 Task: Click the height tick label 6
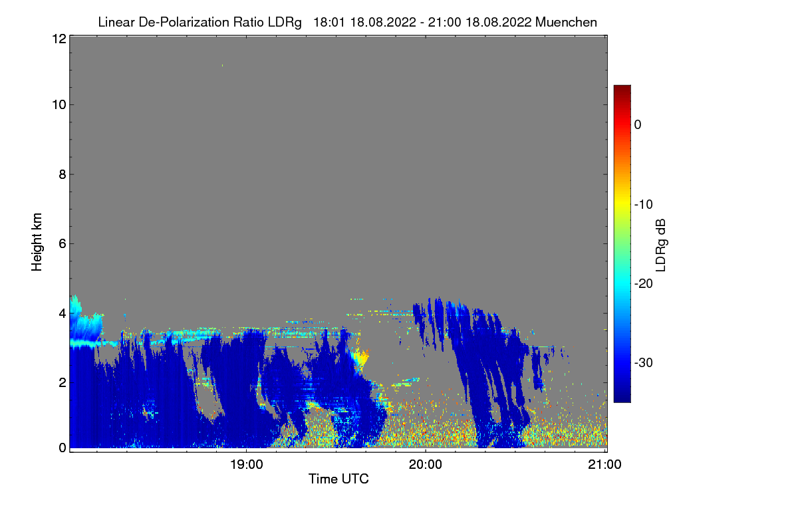pyautogui.click(x=62, y=243)
